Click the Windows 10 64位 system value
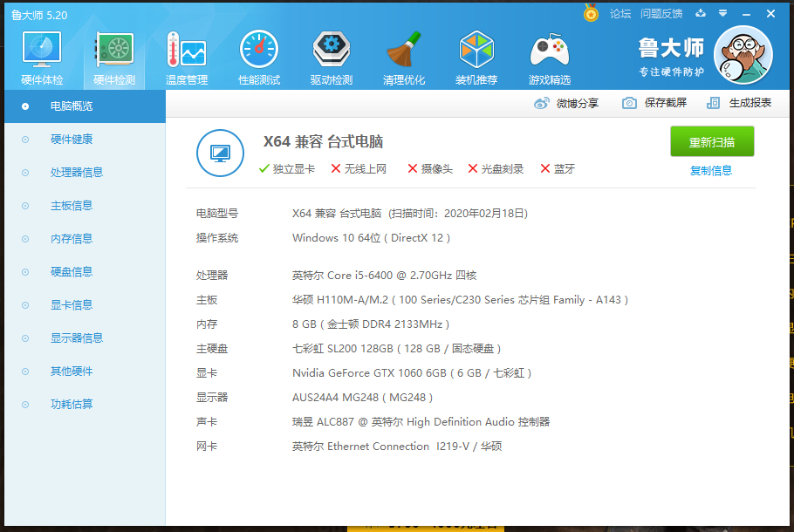Viewport: 794px width, 532px height. point(371,238)
